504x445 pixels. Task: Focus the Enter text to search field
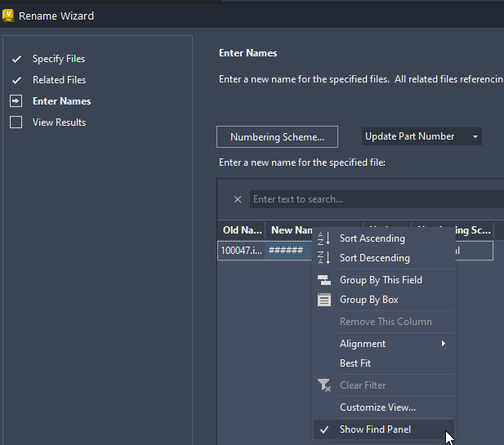tap(377, 199)
